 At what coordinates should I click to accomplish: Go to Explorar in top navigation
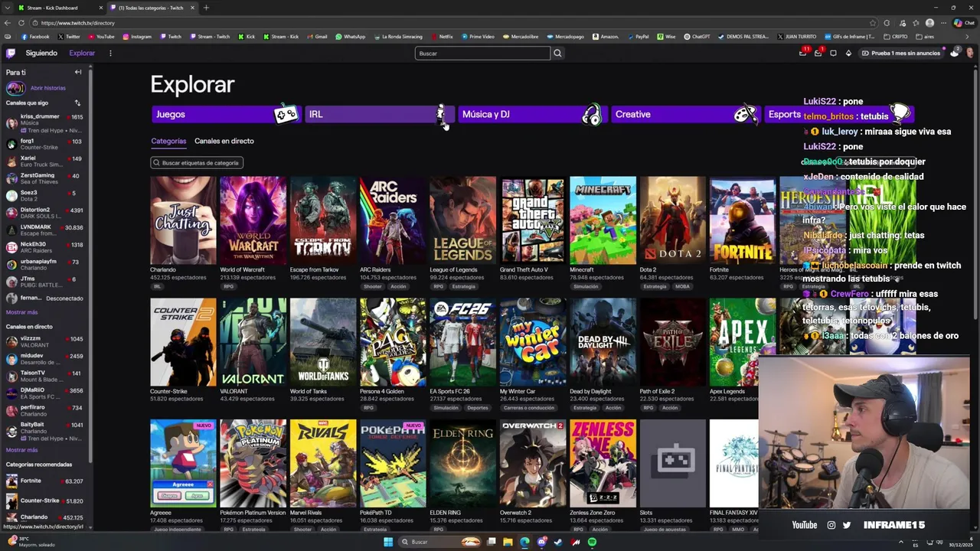point(82,53)
